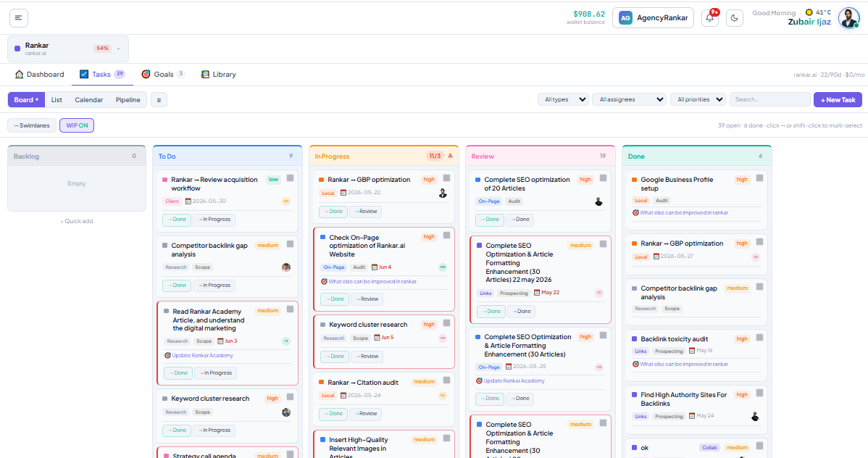Viewport: 868px width, 458px height.
Task: Click Quick add under Backlog
Action: tap(77, 221)
